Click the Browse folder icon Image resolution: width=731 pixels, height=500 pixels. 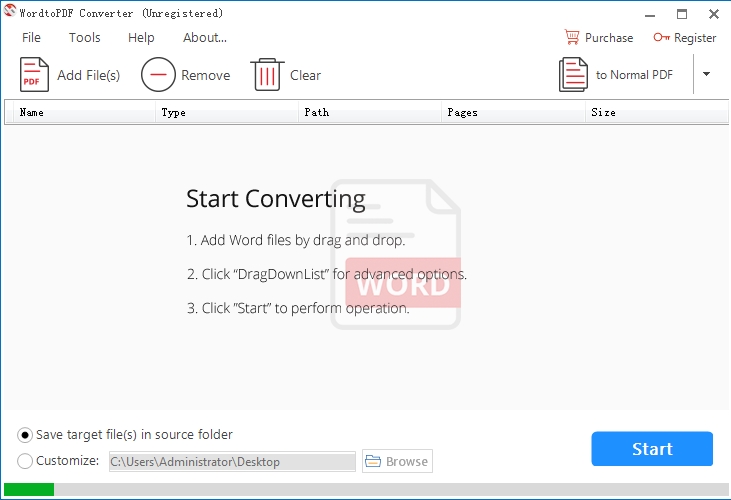tap(372, 461)
